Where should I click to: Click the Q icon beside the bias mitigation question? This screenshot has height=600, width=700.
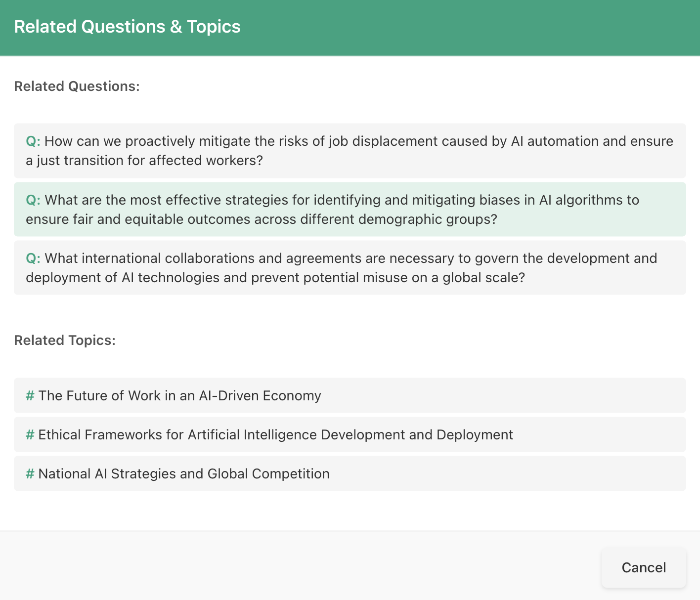(32, 200)
